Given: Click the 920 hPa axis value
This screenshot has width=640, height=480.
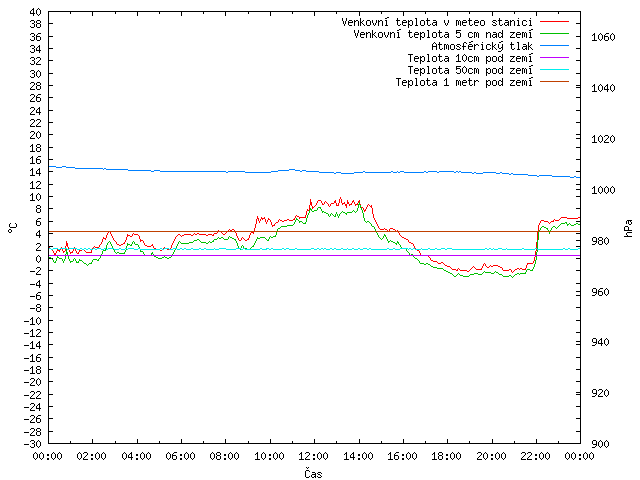Looking at the screenshot, I should 600,393.
